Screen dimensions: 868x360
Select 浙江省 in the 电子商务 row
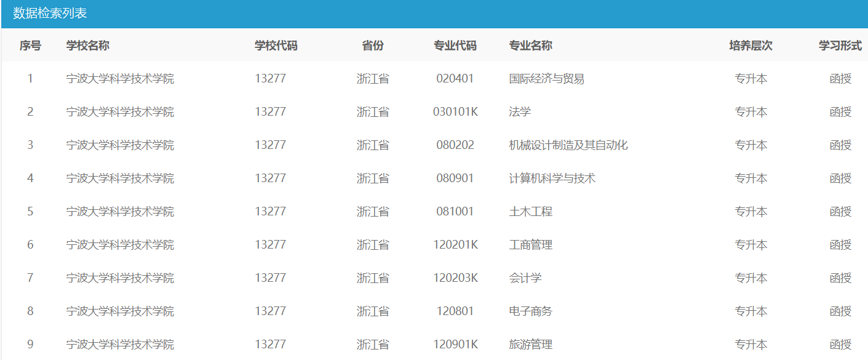pyautogui.click(x=373, y=311)
